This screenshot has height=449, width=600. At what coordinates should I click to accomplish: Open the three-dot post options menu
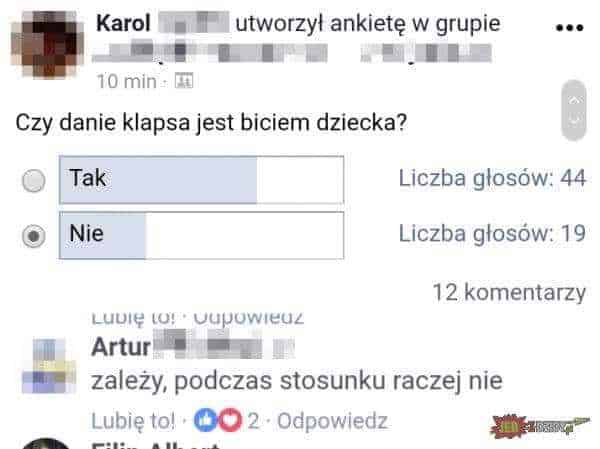pyautogui.click(x=569, y=28)
